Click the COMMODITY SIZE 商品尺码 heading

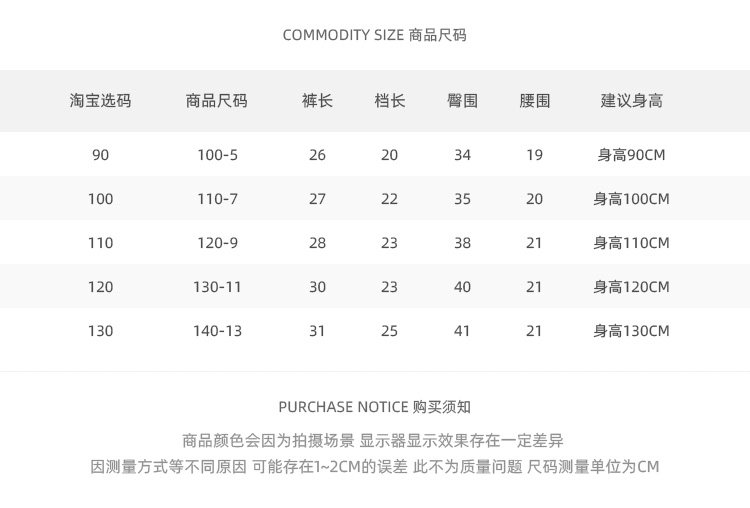point(374,35)
